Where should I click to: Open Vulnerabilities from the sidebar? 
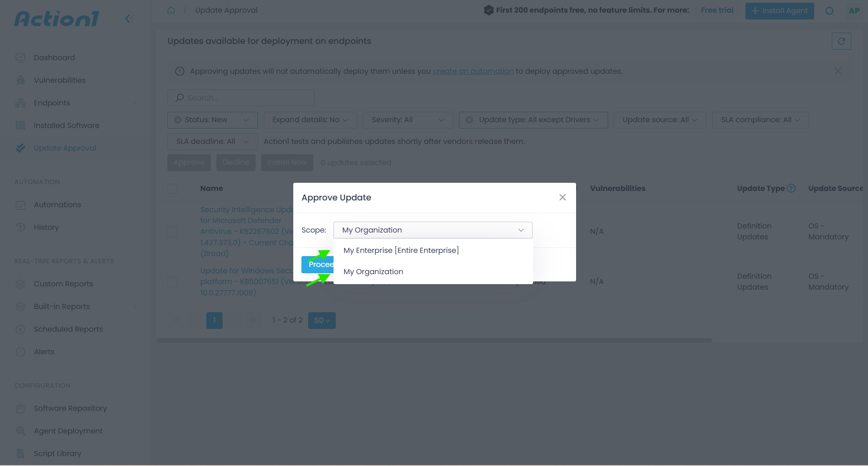tap(60, 80)
